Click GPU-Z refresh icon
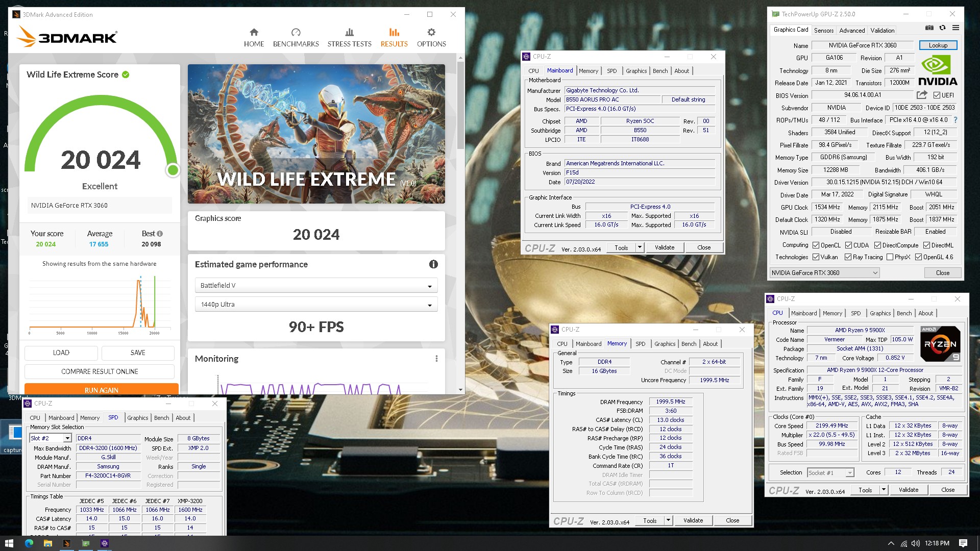Screen dimensions: 980x551 942,28
